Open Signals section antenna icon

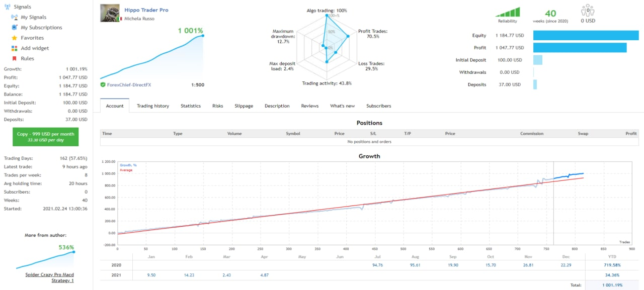point(7,7)
